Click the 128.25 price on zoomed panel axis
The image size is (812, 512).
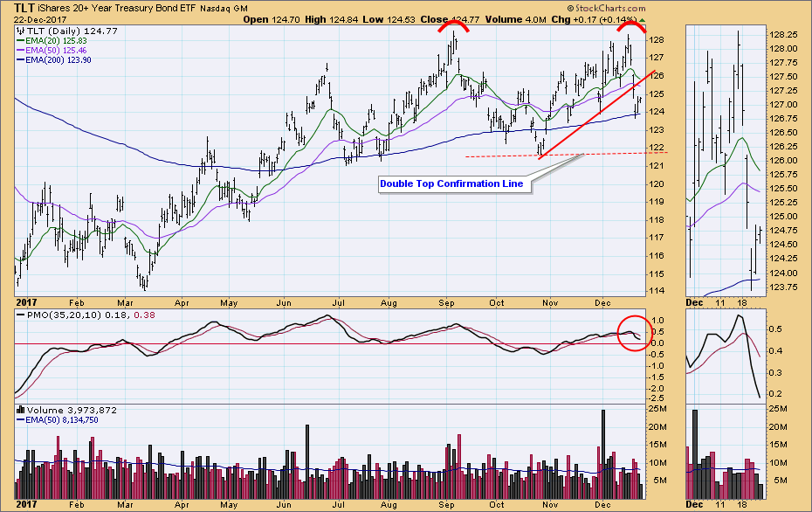tap(783, 35)
